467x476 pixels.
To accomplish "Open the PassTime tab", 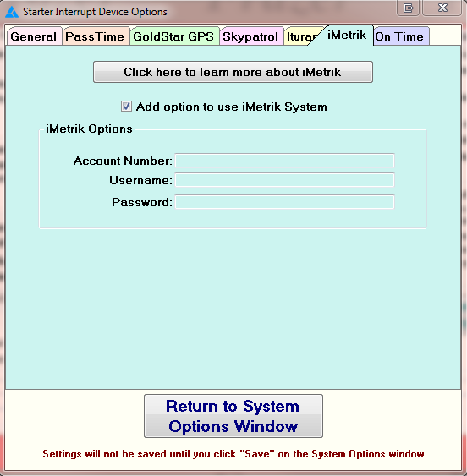I will click(96, 36).
